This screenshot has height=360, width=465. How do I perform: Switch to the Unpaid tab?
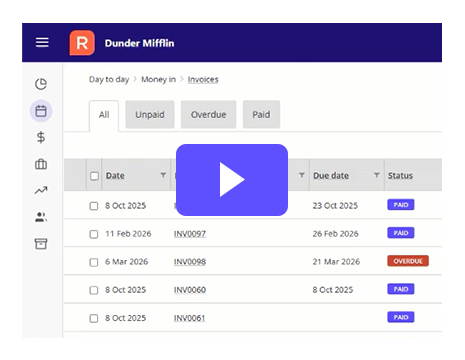[150, 114]
